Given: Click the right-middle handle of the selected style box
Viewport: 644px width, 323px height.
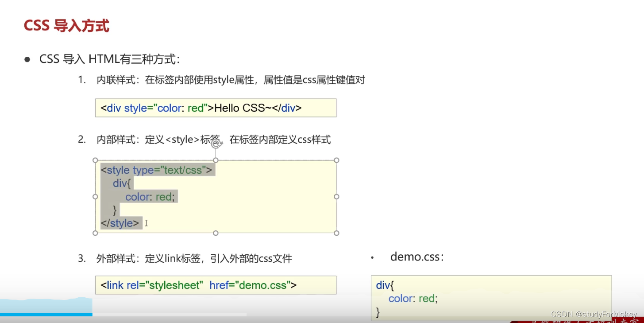Looking at the screenshot, I should pyautogui.click(x=336, y=196).
